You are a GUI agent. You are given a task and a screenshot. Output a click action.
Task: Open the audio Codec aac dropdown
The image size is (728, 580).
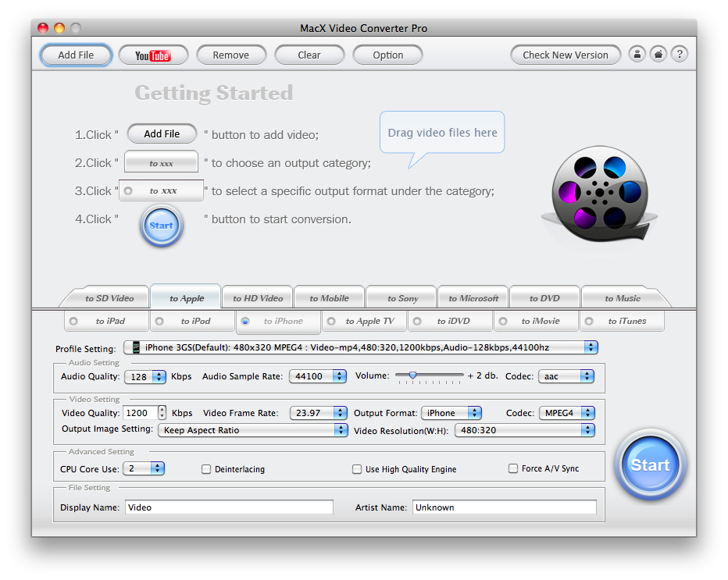[566, 376]
